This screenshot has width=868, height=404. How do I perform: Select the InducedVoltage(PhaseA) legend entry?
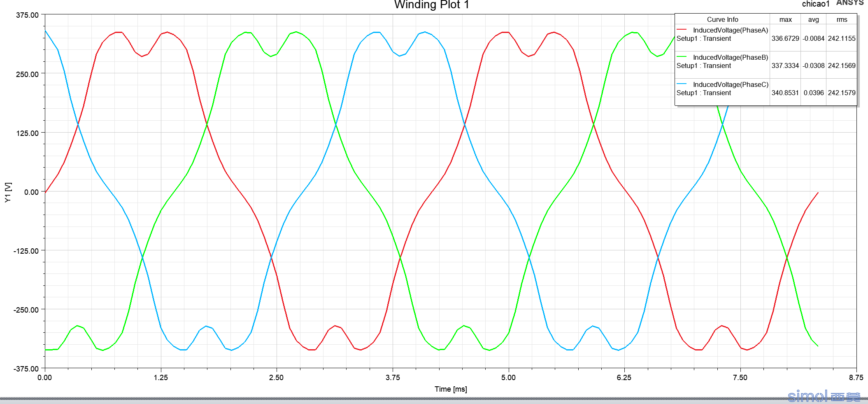point(731,30)
